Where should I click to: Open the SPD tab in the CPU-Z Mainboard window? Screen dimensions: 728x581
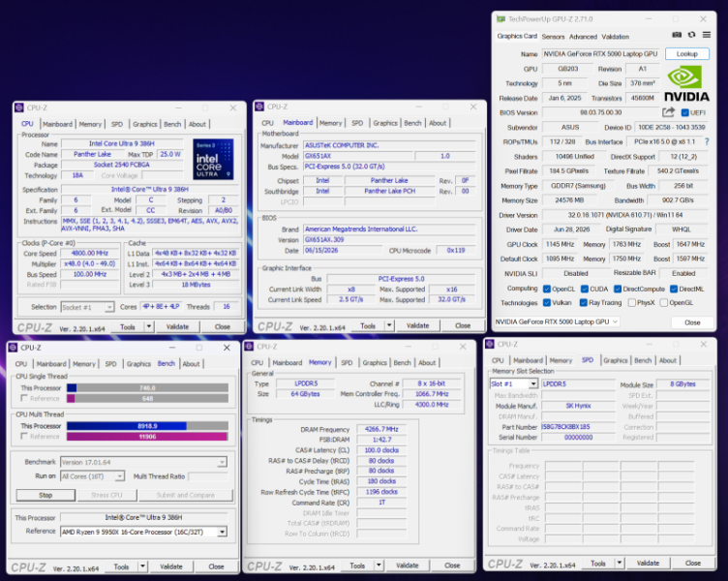pos(357,123)
